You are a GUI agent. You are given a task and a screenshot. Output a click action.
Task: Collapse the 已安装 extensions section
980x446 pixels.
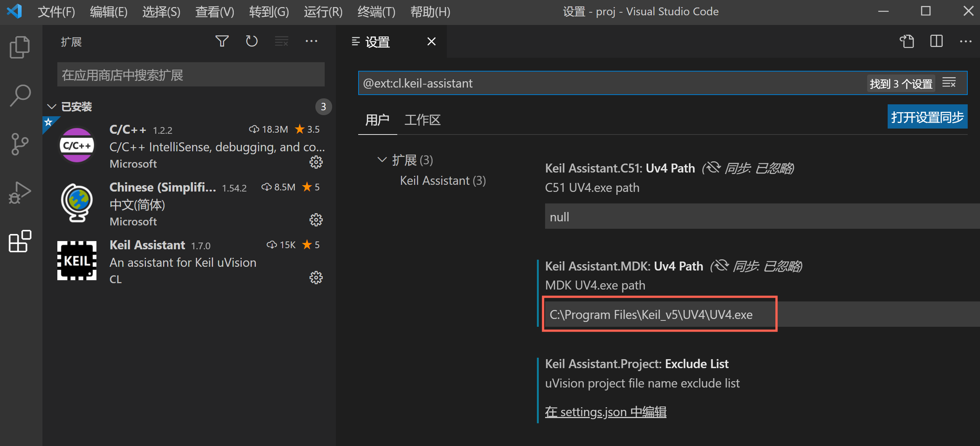click(52, 106)
